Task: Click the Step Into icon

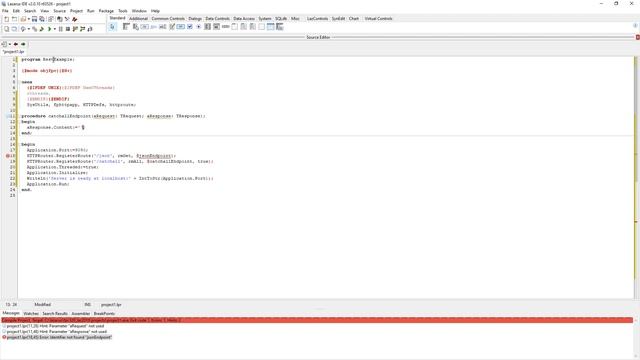Action: [x=75, y=29]
